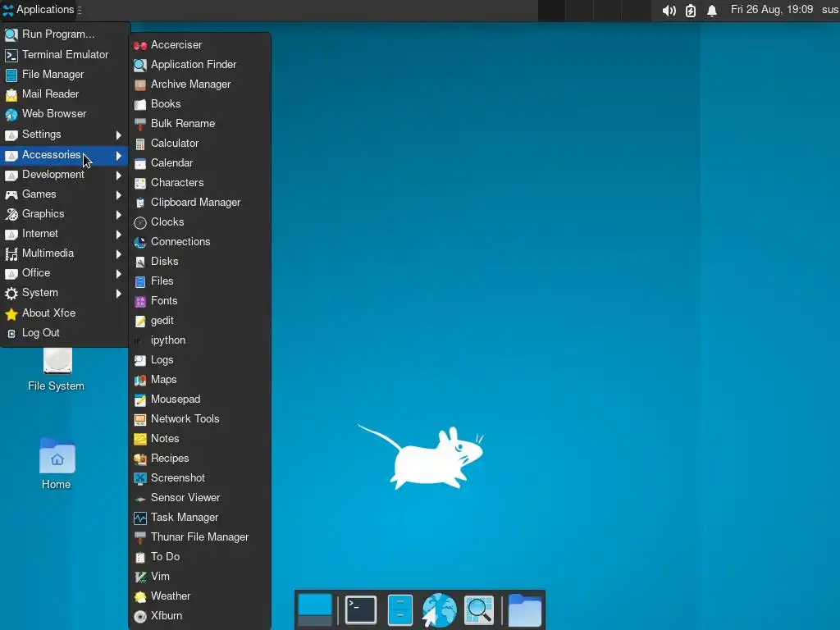Click the Characters icon

[139, 183]
